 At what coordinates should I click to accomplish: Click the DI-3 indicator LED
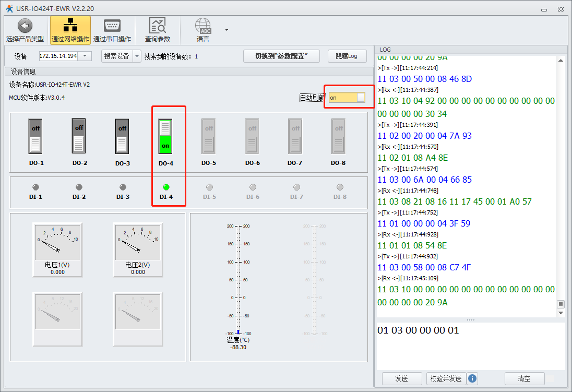pos(123,187)
